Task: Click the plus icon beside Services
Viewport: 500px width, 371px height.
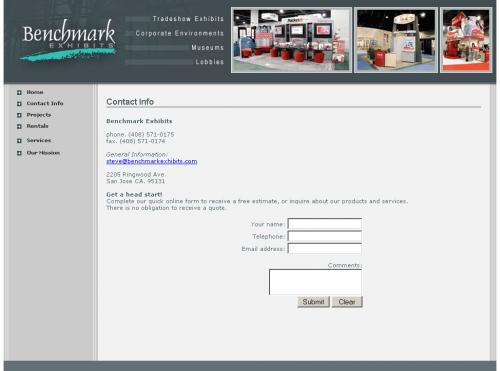Action: pos(19,141)
